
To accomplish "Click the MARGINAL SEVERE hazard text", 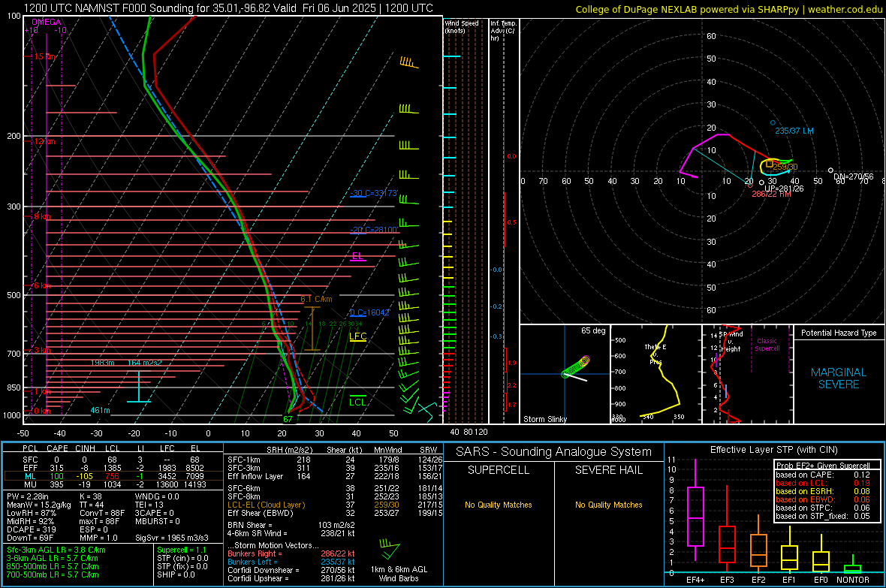I will [839, 378].
